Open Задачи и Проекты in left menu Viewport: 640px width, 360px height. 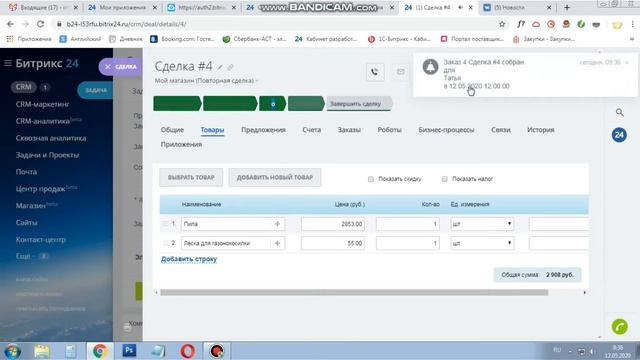[x=47, y=155]
